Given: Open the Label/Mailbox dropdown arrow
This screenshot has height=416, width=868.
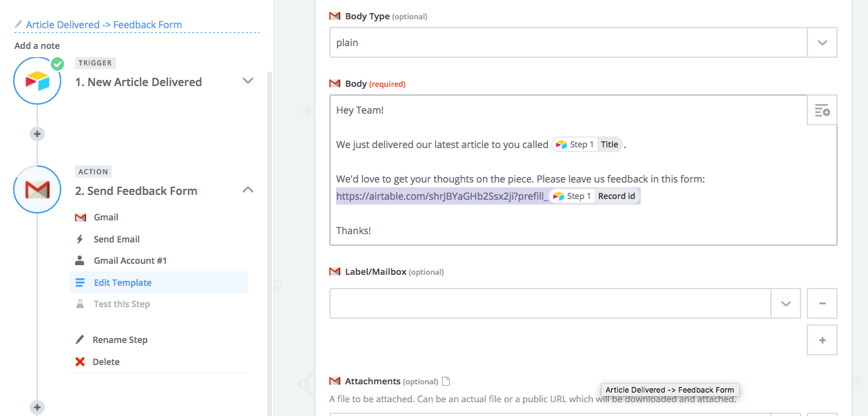Looking at the screenshot, I should tap(785, 304).
